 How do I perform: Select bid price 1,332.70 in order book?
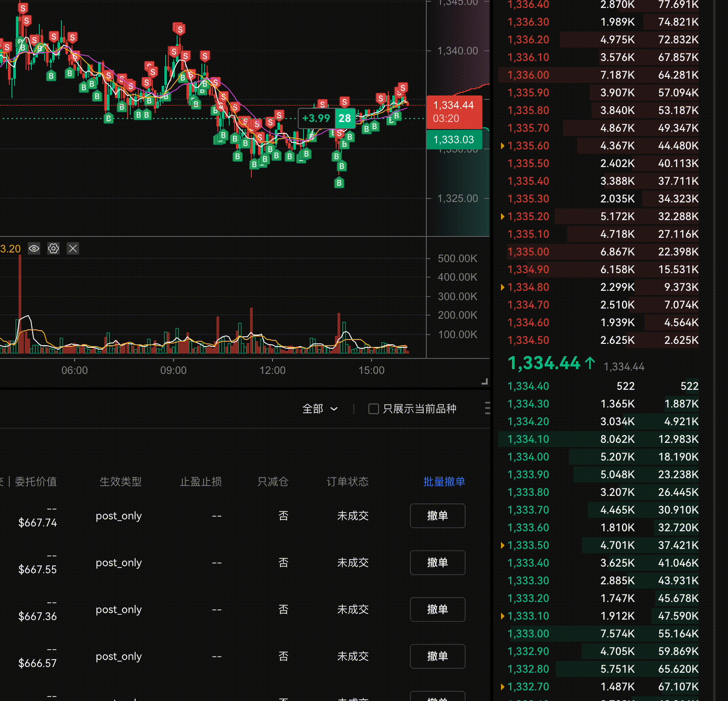click(528, 686)
